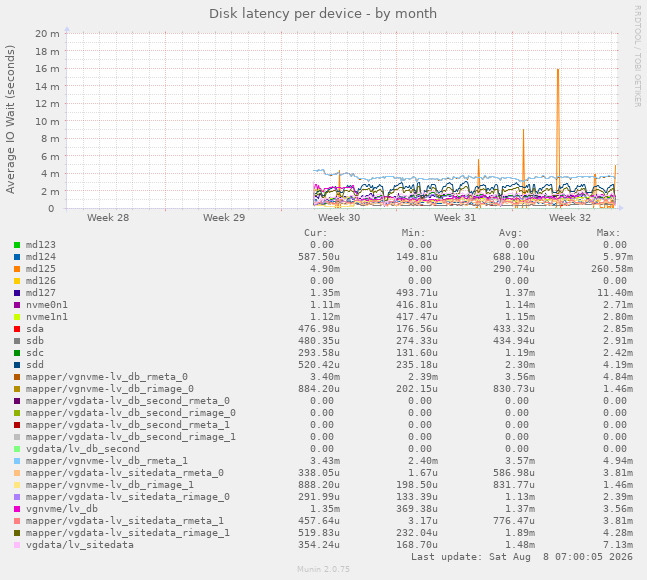Click the sda legend label
The image size is (647, 580).
tap(35, 329)
